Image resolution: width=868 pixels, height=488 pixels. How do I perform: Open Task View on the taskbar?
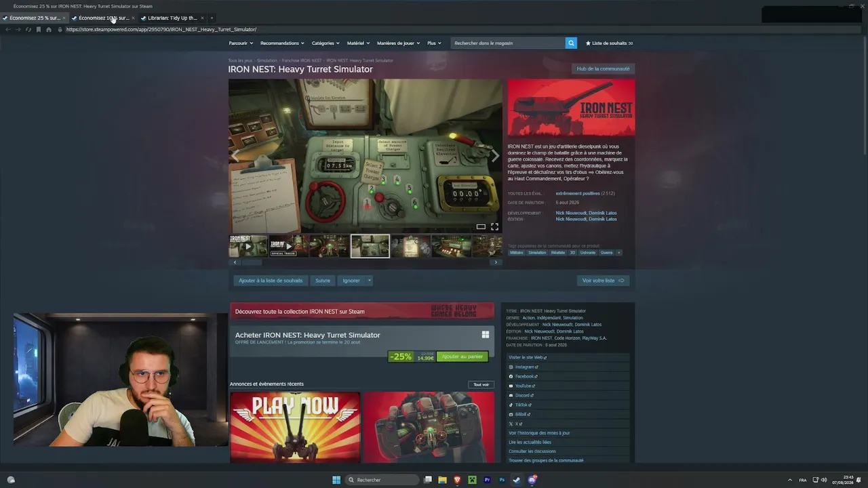click(x=428, y=480)
